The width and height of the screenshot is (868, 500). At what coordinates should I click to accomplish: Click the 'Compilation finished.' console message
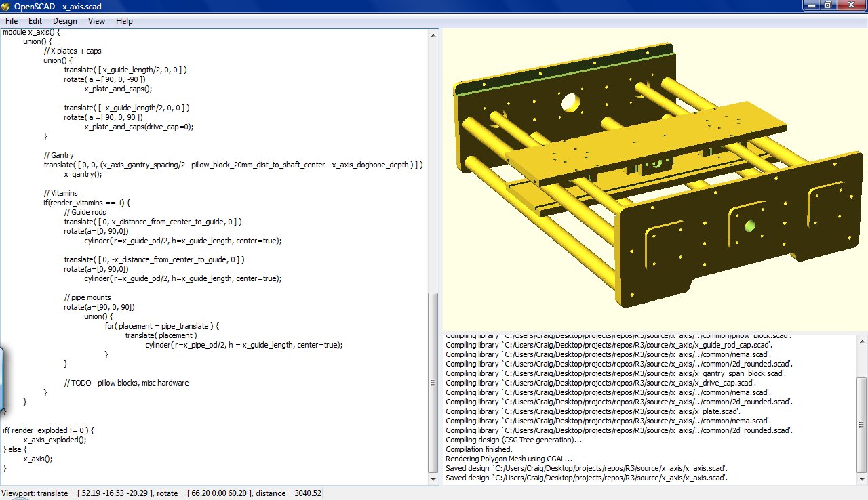[479, 449]
